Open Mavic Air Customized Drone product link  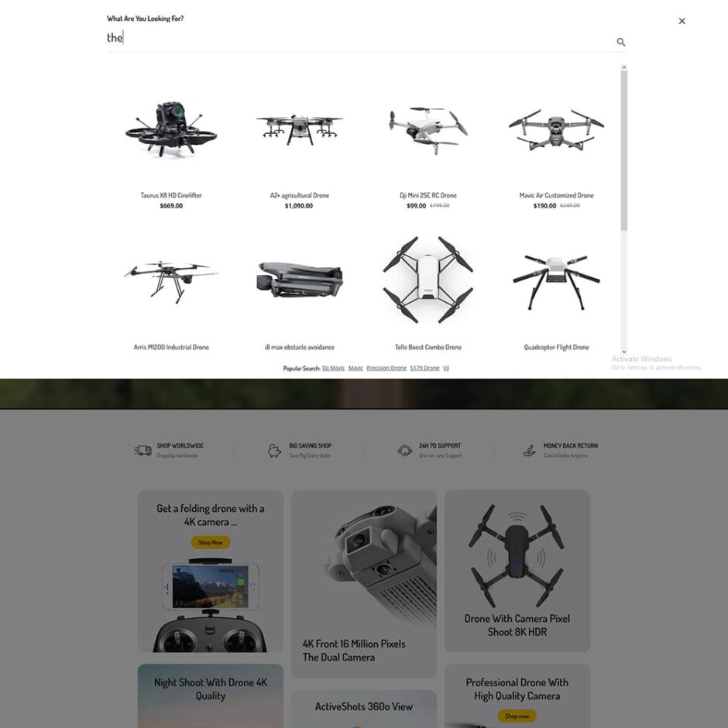coord(556,195)
